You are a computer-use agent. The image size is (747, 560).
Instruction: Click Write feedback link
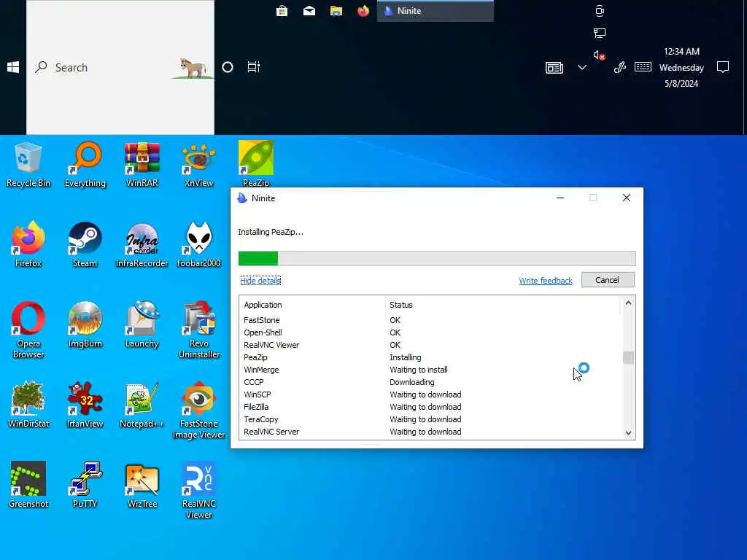pos(546,281)
